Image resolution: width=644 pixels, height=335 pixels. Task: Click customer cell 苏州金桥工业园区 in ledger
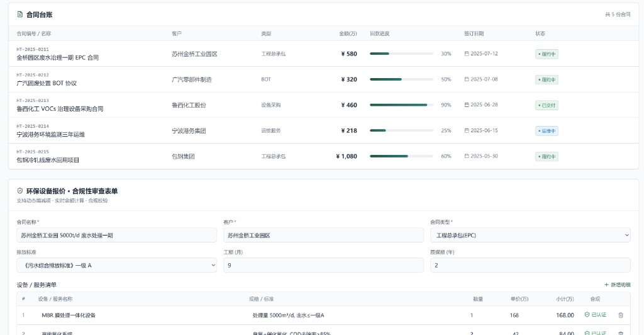point(194,54)
